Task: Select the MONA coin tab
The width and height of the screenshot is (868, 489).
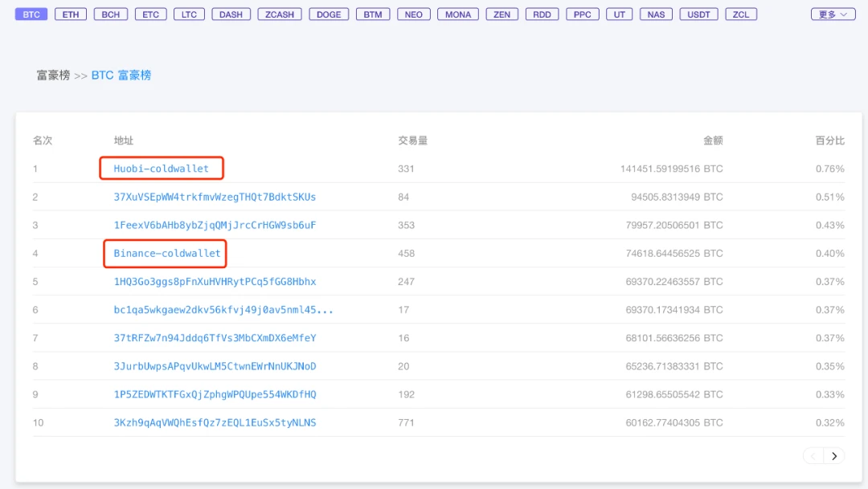Action: point(458,14)
